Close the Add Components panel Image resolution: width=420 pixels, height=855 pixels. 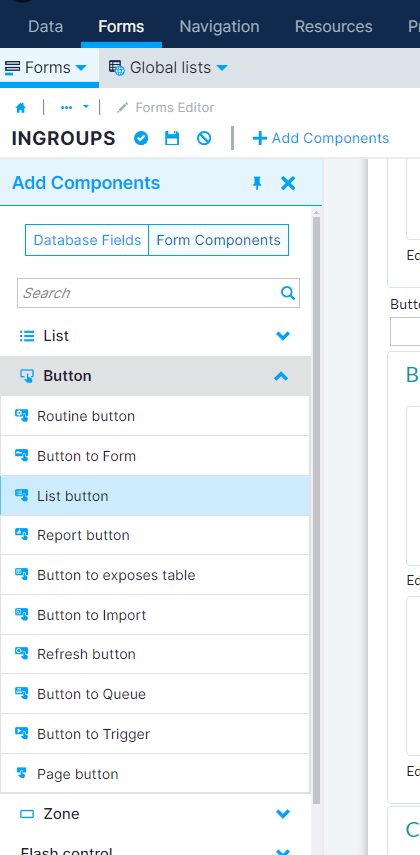coord(288,183)
